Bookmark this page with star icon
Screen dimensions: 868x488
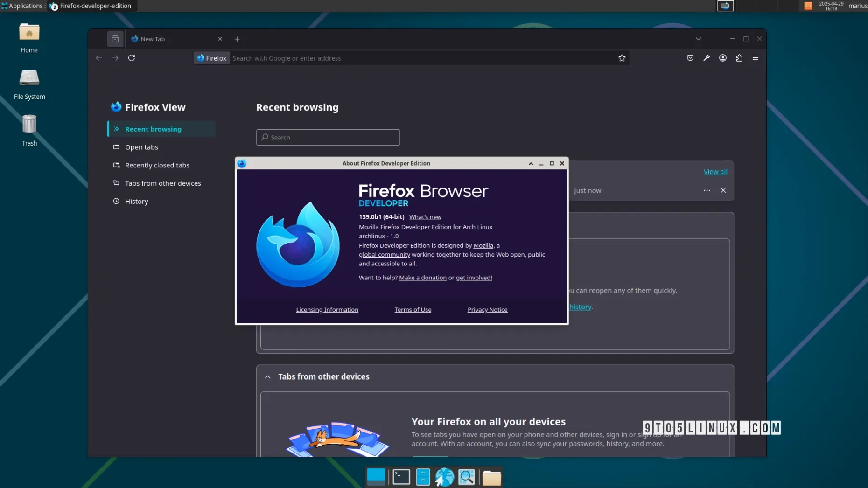click(622, 58)
